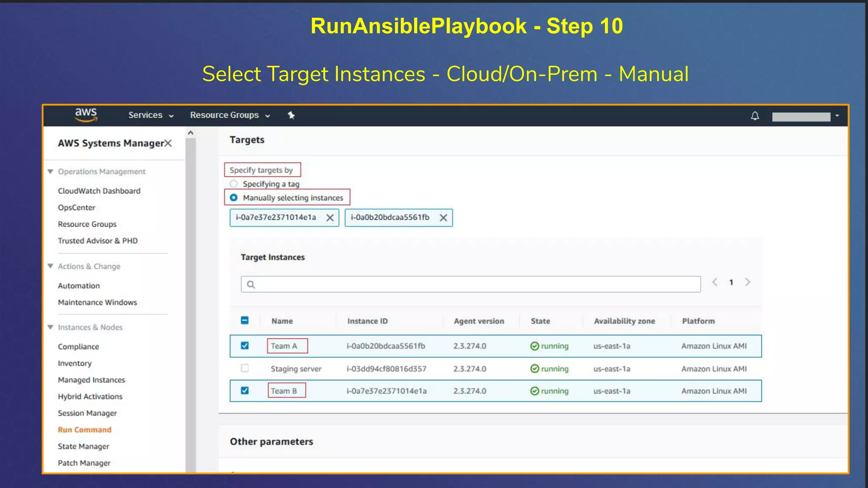868x488 pixels.
Task: Open the notifications bell
Action: 755,116
